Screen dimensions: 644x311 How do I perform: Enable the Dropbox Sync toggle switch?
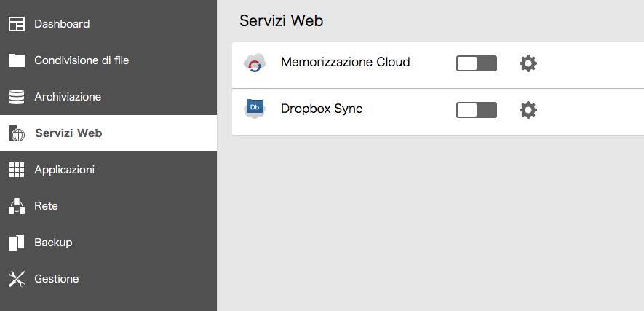point(477,110)
